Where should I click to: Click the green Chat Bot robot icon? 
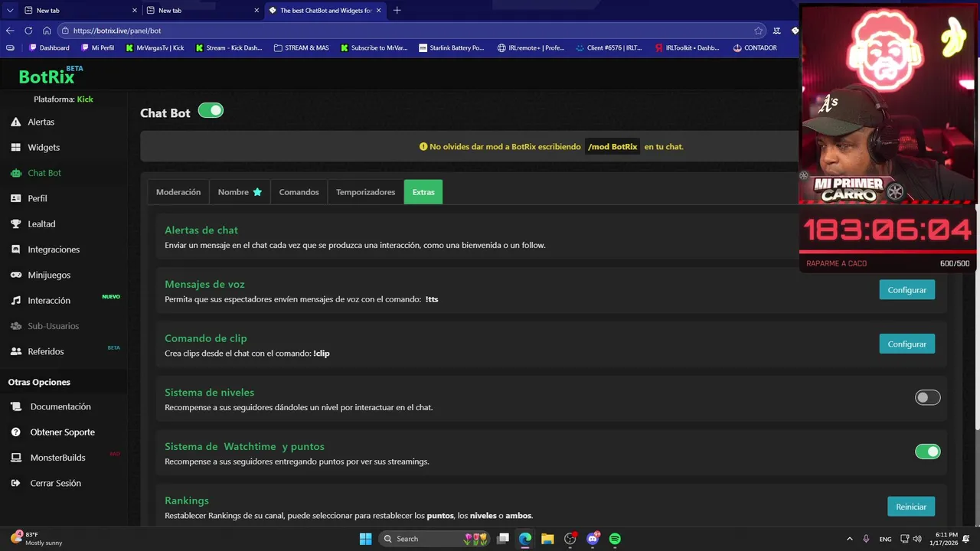pyautogui.click(x=15, y=173)
